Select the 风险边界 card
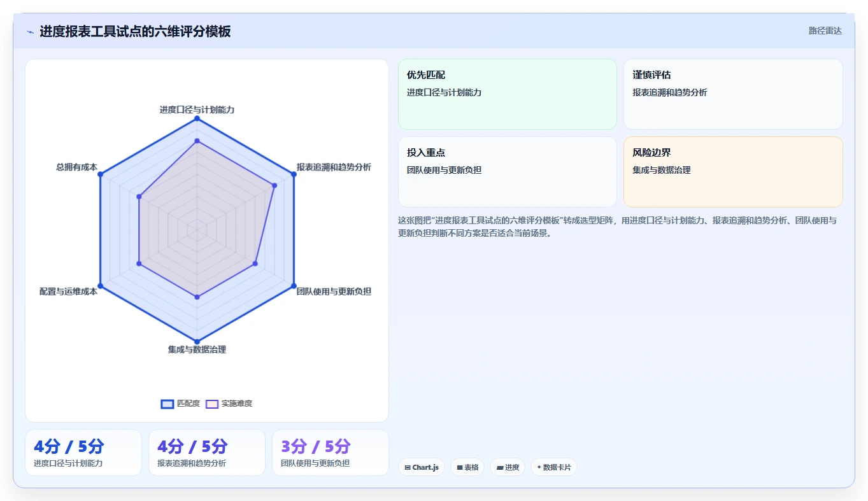 coord(733,172)
